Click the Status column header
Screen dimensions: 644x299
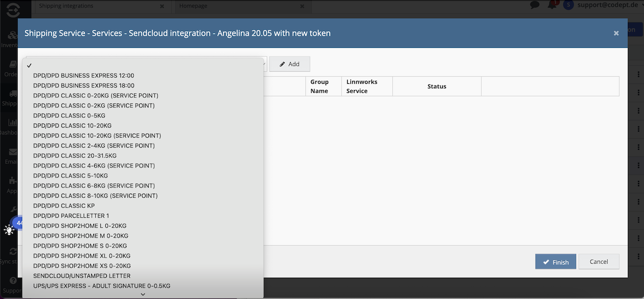coord(437,86)
